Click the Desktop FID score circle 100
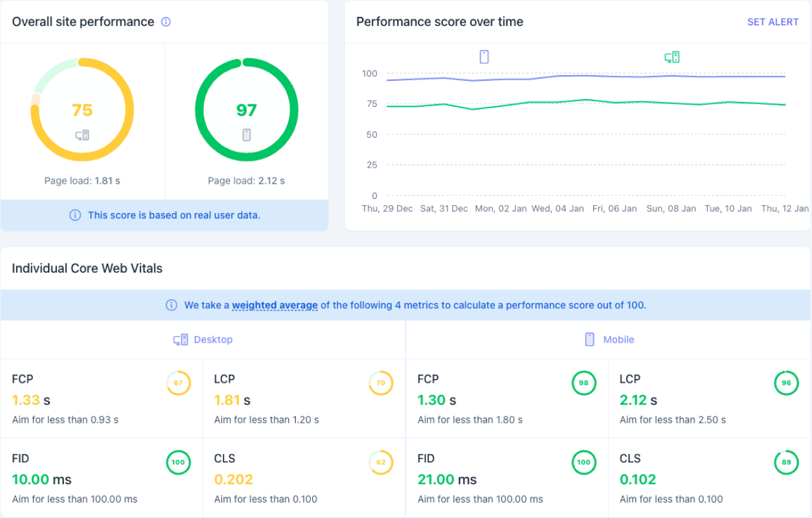Viewport: 812px width, 518px height. point(178,462)
